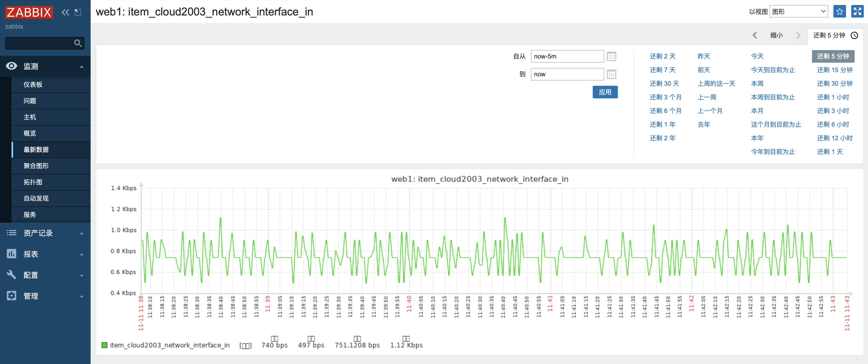Select 还剩 1 天 time range
The image size is (868, 364).
tap(830, 152)
